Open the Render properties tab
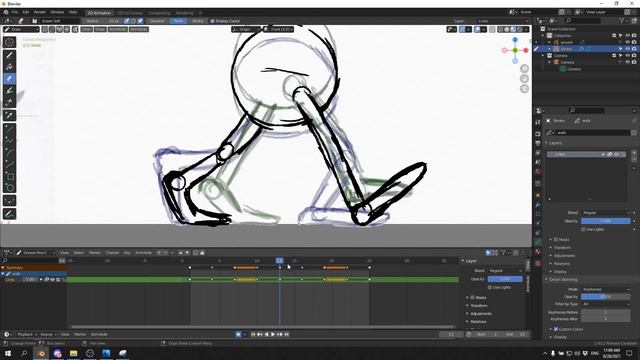Image resolution: width=640 pixels, height=360 pixels. [x=538, y=134]
